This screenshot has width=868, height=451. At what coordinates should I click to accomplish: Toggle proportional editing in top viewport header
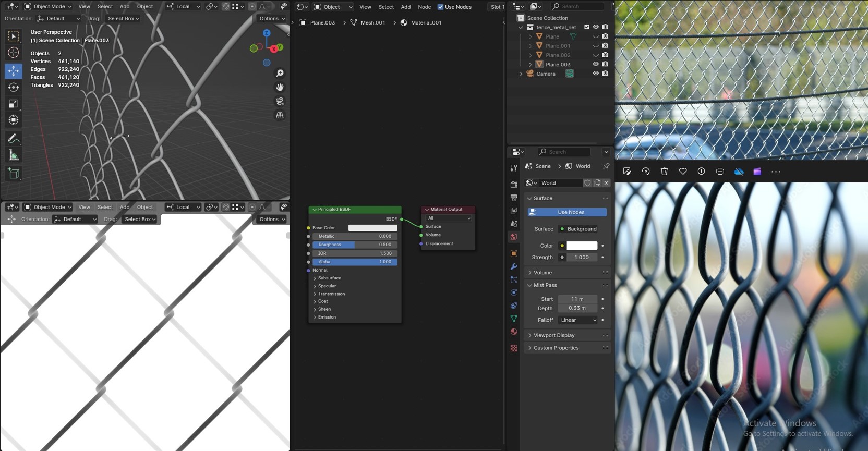coord(252,6)
